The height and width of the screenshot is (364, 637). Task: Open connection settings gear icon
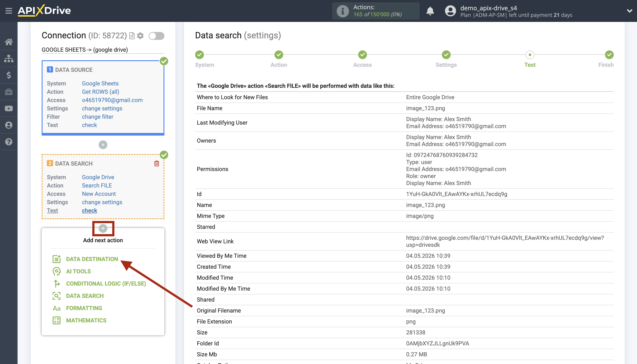coord(140,36)
